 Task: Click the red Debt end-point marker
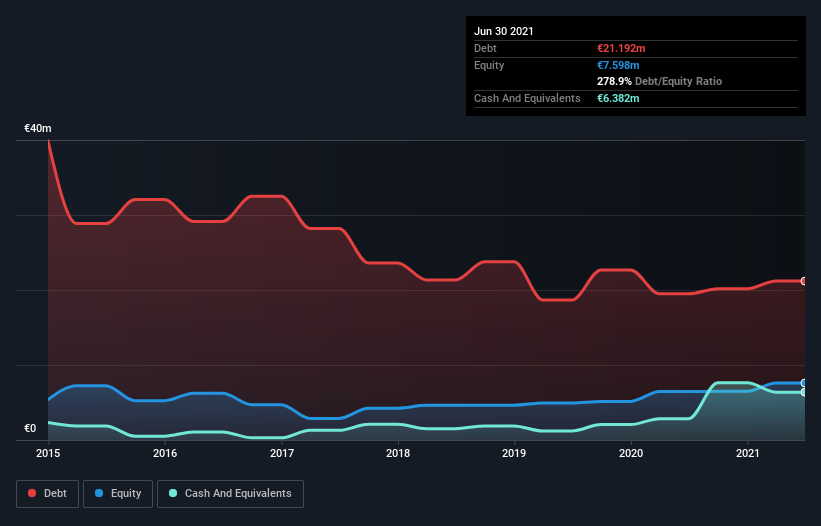tap(804, 282)
